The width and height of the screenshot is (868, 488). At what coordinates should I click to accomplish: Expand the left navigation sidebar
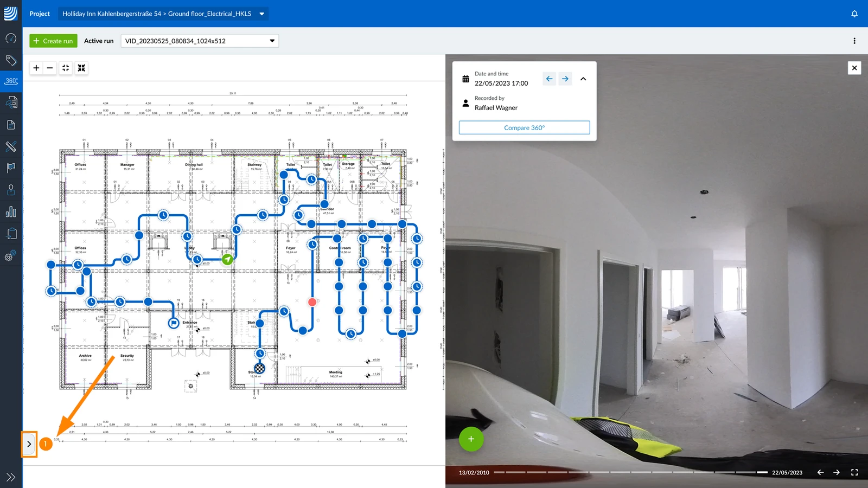(11, 477)
